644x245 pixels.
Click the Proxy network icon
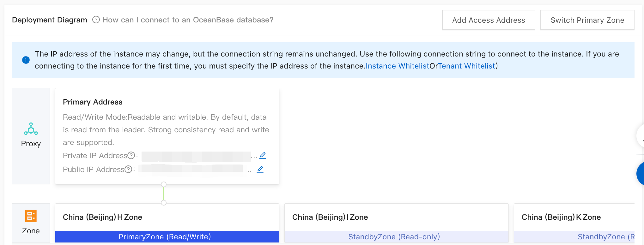(31, 129)
